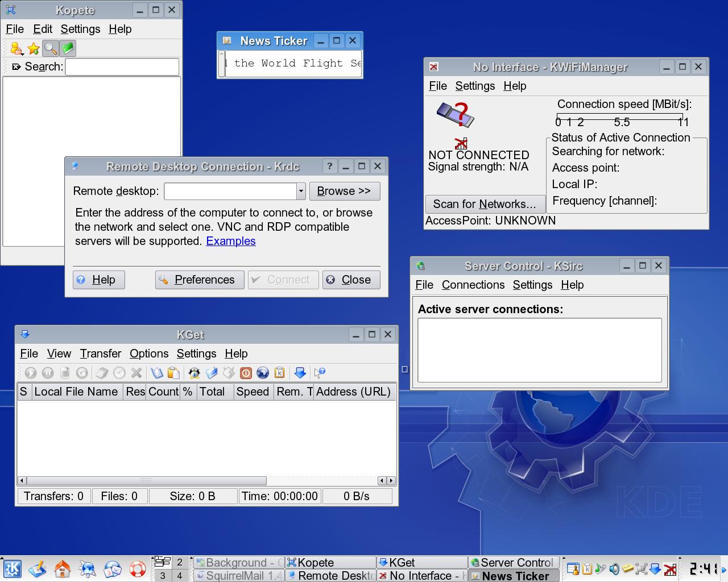Open the Kopete Edit menu
The width and height of the screenshot is (728, 582).
click(x=43, y=29)
